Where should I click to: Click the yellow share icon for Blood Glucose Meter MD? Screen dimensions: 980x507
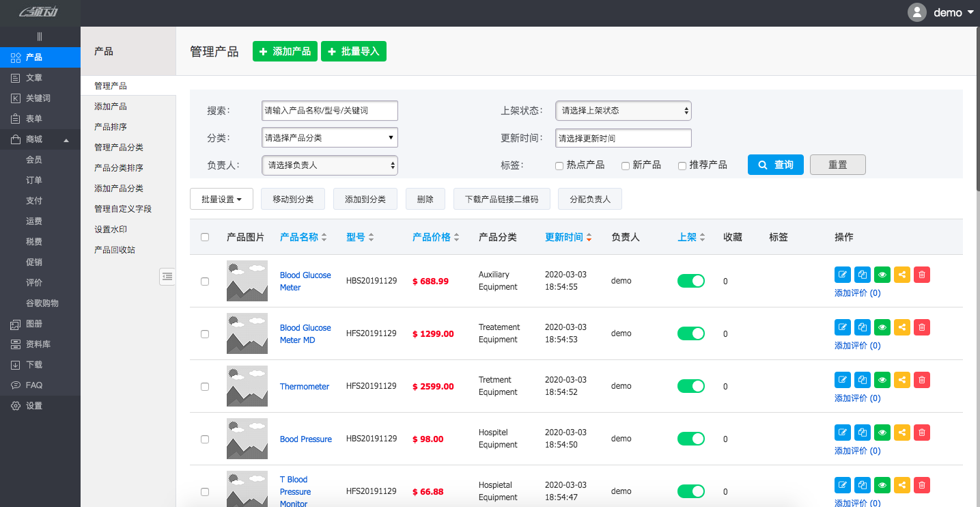coord(901,327)
